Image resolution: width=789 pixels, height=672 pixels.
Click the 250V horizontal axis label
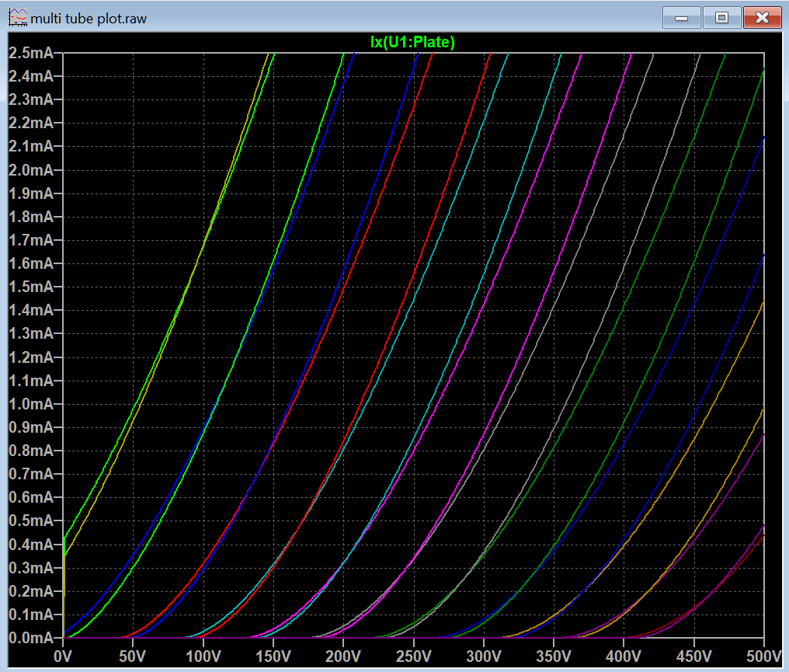click(x=414, y=656)
